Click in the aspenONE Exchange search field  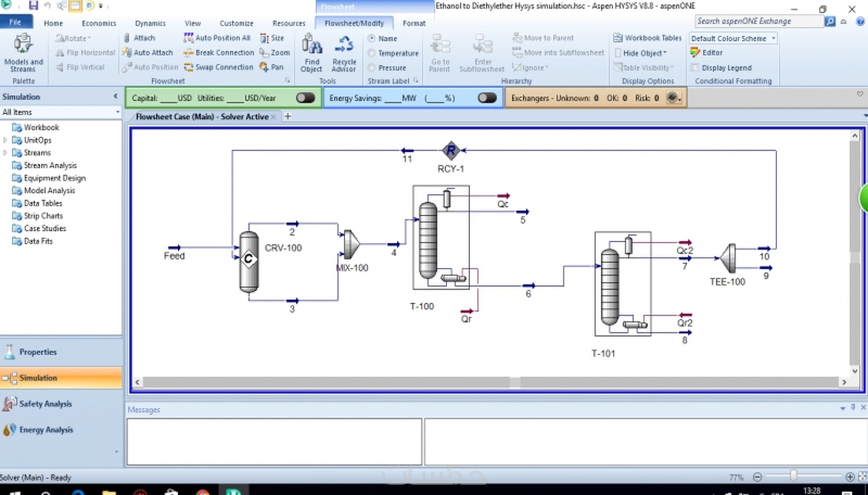759,21
